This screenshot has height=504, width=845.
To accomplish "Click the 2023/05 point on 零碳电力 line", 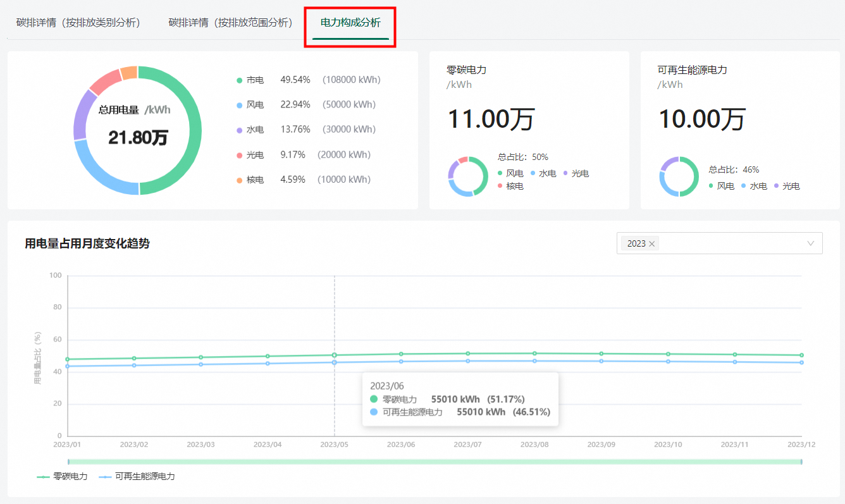I will 335,355.
